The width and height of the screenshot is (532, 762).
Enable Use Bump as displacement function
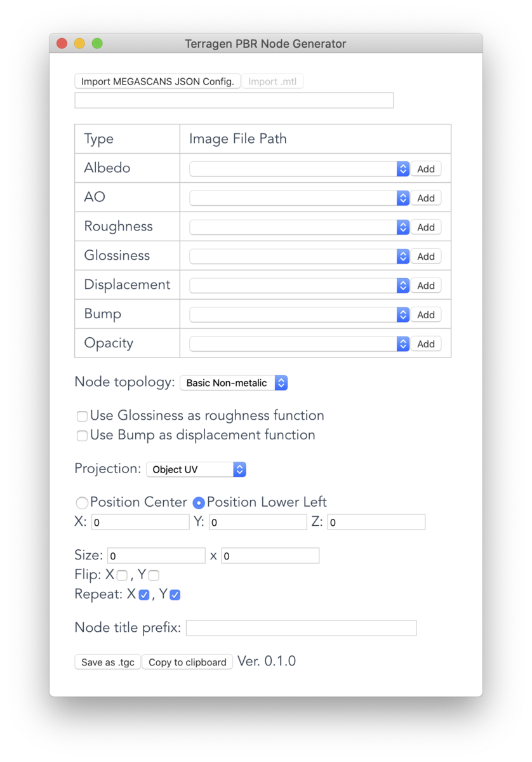click(x=82, y=436)
